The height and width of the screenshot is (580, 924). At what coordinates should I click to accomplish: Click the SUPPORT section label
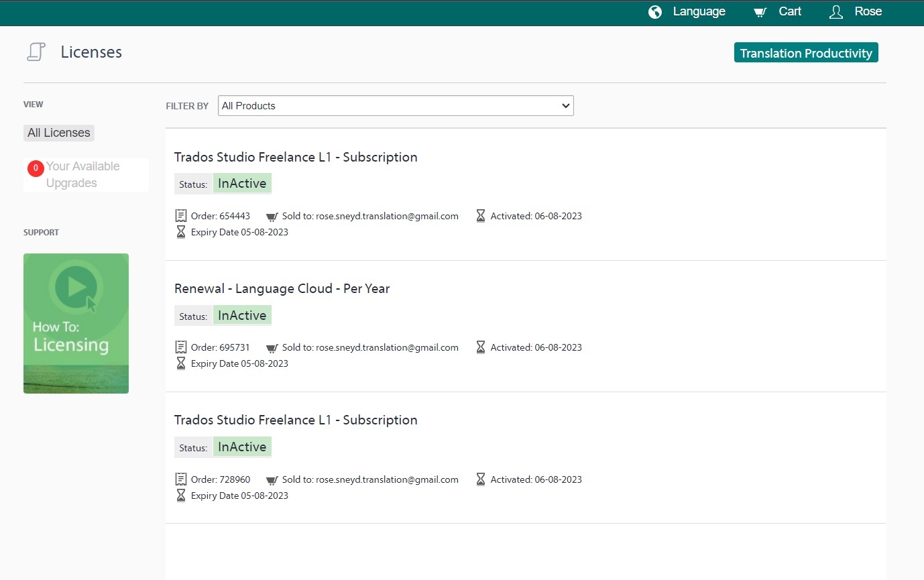(x=41, y=233)
